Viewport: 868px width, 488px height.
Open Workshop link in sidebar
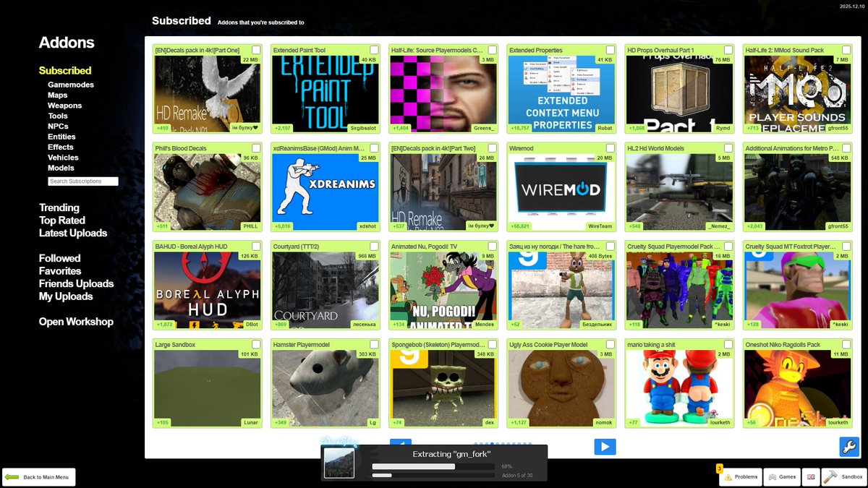click(x=76, y=322)
